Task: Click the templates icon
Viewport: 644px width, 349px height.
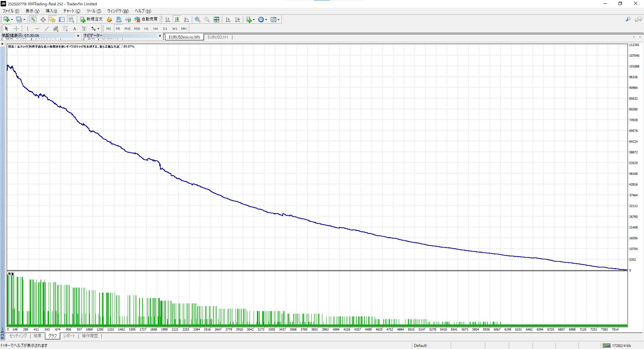Action: tap(273, 19)
